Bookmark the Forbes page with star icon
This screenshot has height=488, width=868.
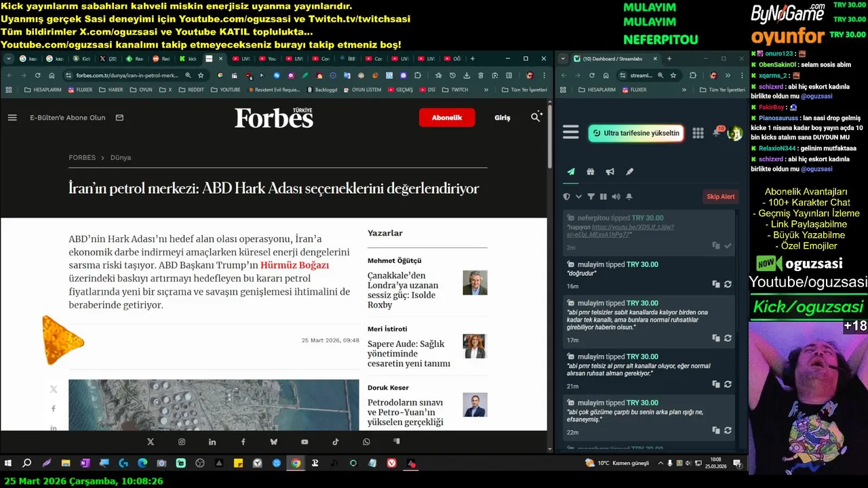(x=201, y=75)
